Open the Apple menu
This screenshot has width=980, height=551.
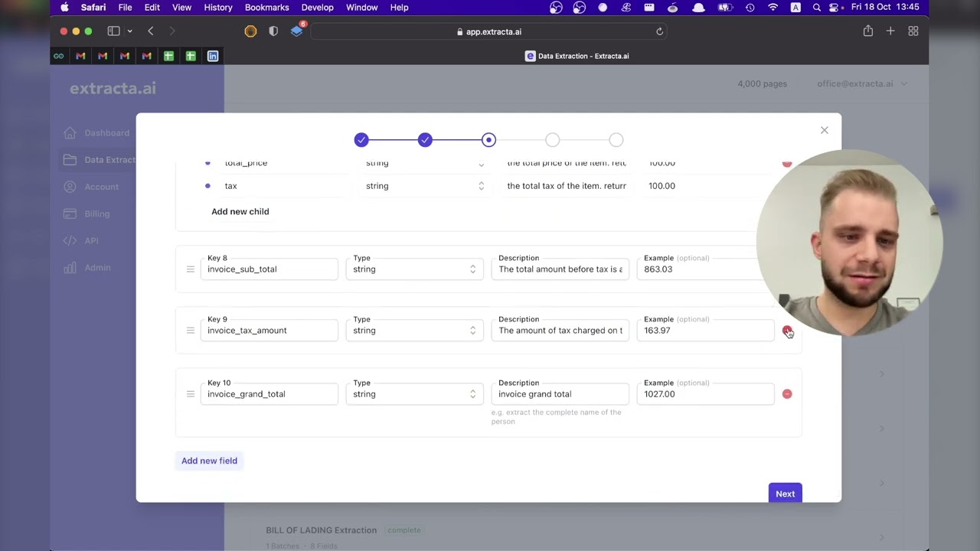(x=65, y=8)
